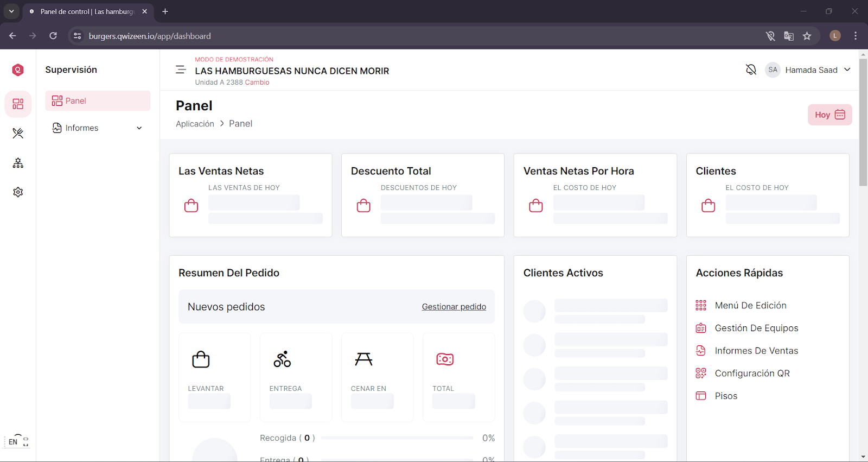Click the Levantar pickup bag icon

201,359
